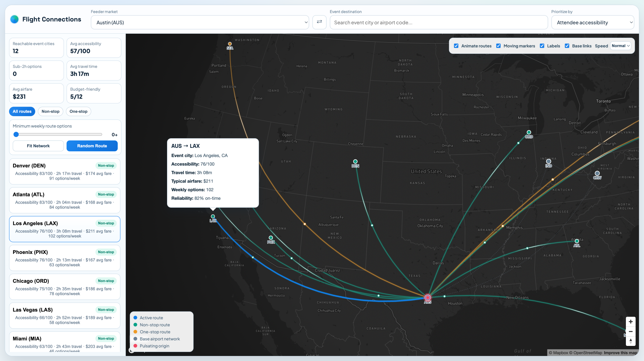This screenshot has height=361, width=644.
Task: Click the minimum weekly route options slider handle
Action: 16,134
